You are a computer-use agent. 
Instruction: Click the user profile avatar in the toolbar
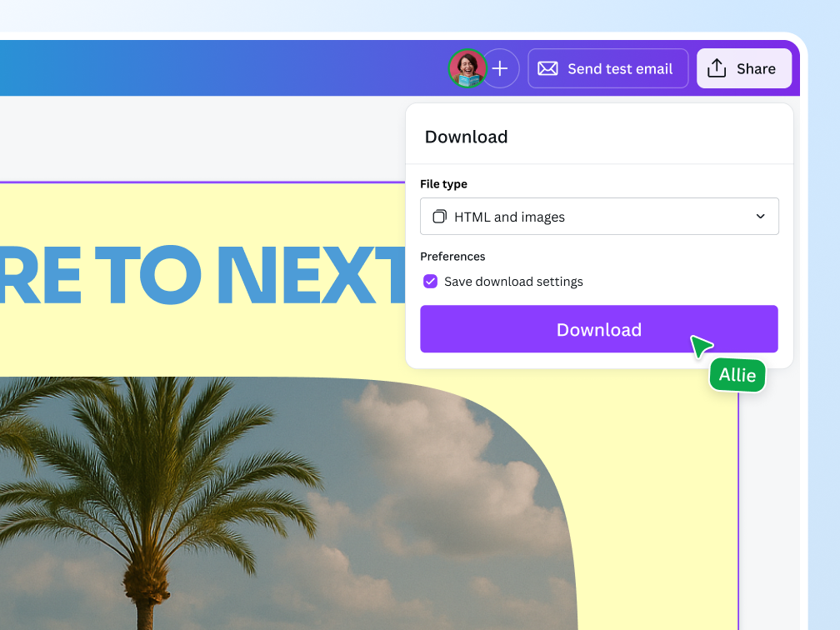(x=467, y=68)
